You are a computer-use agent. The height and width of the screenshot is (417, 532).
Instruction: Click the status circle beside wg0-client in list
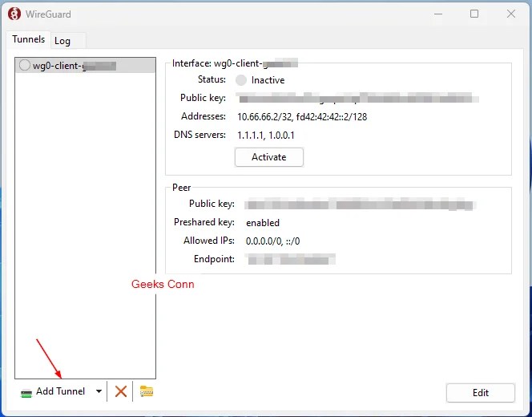point(24,65)
